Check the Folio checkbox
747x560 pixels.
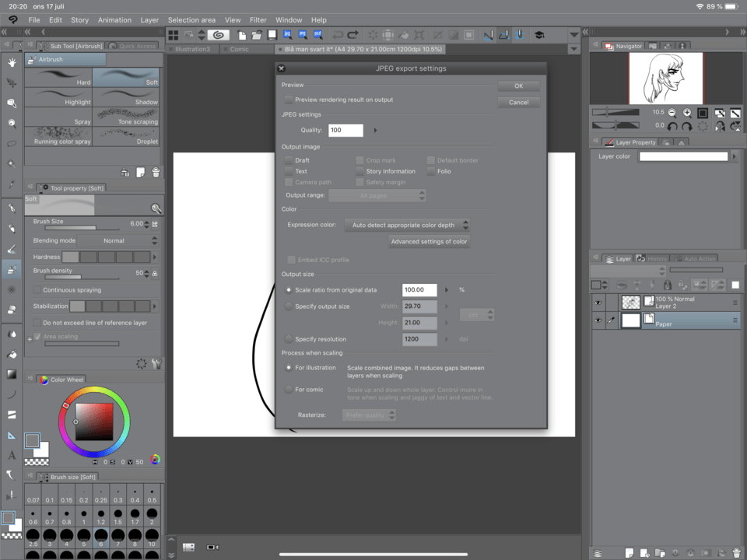tap(431, 171)
